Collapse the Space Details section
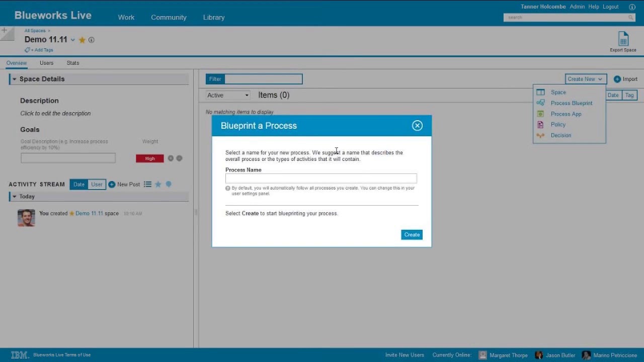644x362 pixels. 15,79
